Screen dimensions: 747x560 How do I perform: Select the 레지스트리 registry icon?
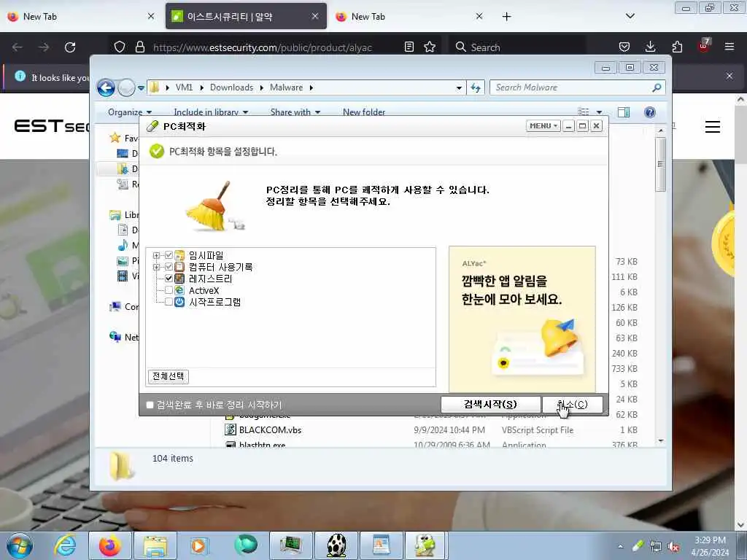[x=179, y=279]
